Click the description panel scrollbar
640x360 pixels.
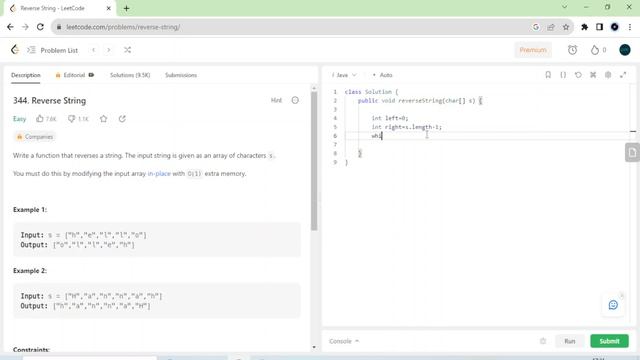coord(314,161)
